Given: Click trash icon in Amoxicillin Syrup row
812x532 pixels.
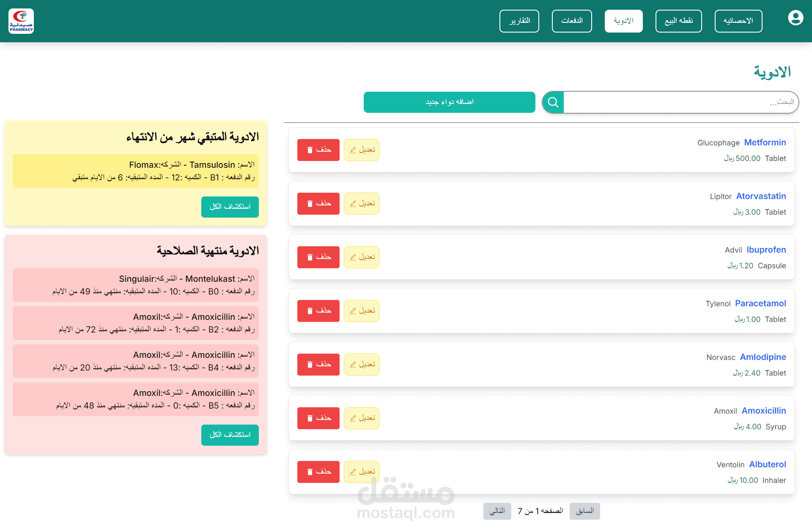Looking at the screenshot, I should tap(310, 418).
